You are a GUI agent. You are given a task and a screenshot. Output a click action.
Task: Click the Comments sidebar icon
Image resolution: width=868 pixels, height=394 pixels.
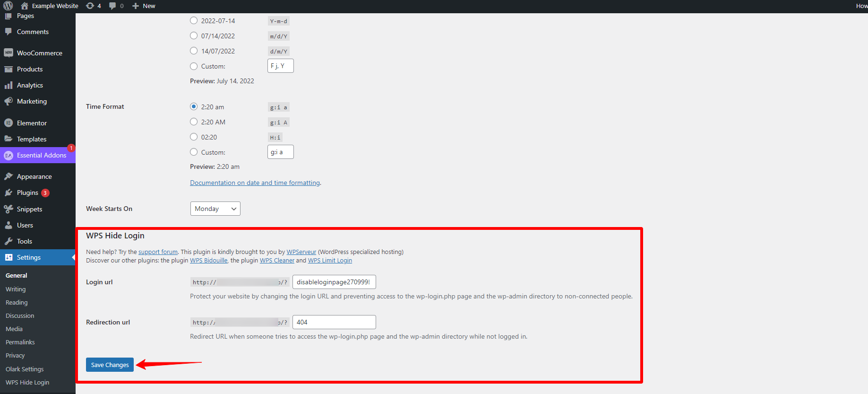pos(8,32)
